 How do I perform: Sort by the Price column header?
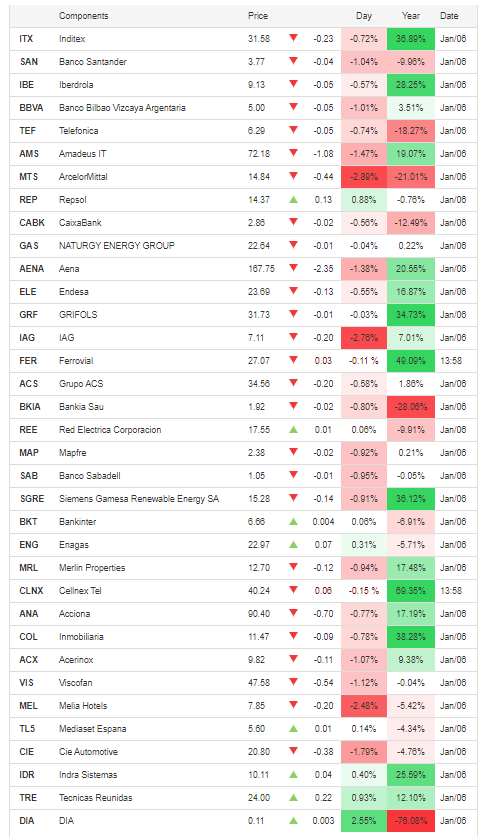(258, 16)
